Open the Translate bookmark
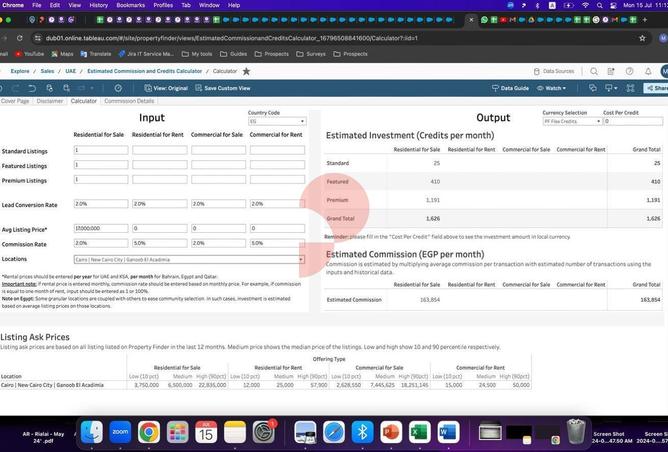The height and width of the screenshot is (452, 668). [x=96, y=54]
